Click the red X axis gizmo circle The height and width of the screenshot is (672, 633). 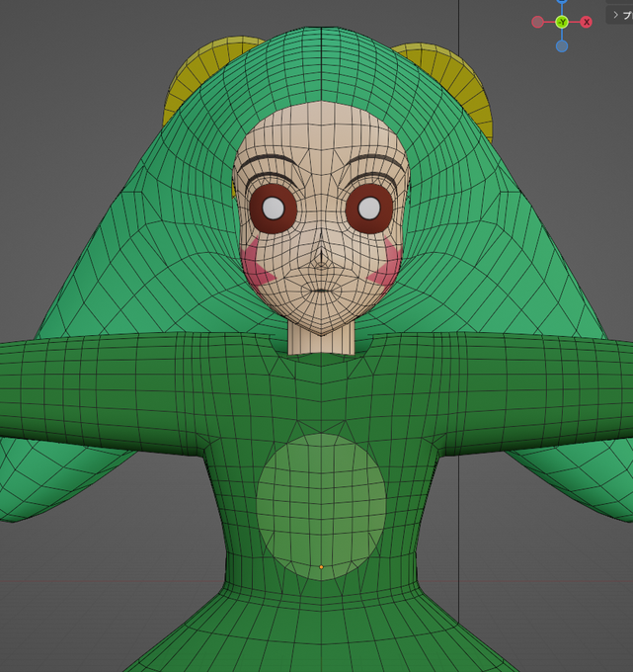pos(587,22)
